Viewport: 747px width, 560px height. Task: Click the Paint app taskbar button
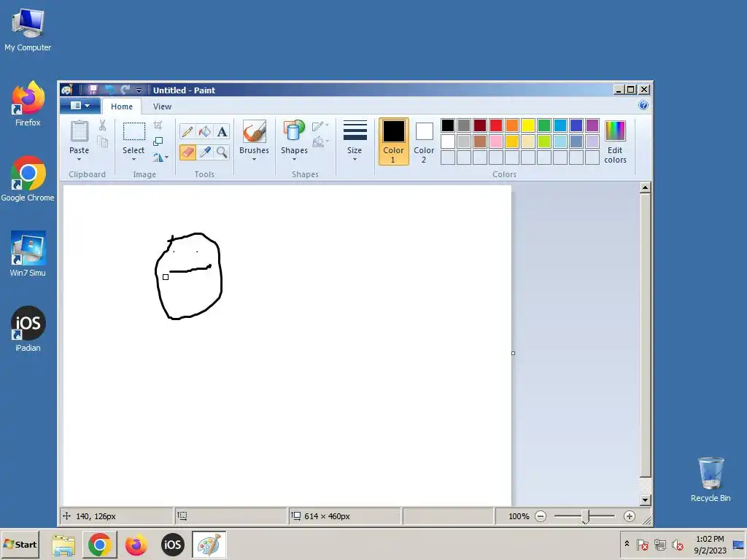(209, 545)
